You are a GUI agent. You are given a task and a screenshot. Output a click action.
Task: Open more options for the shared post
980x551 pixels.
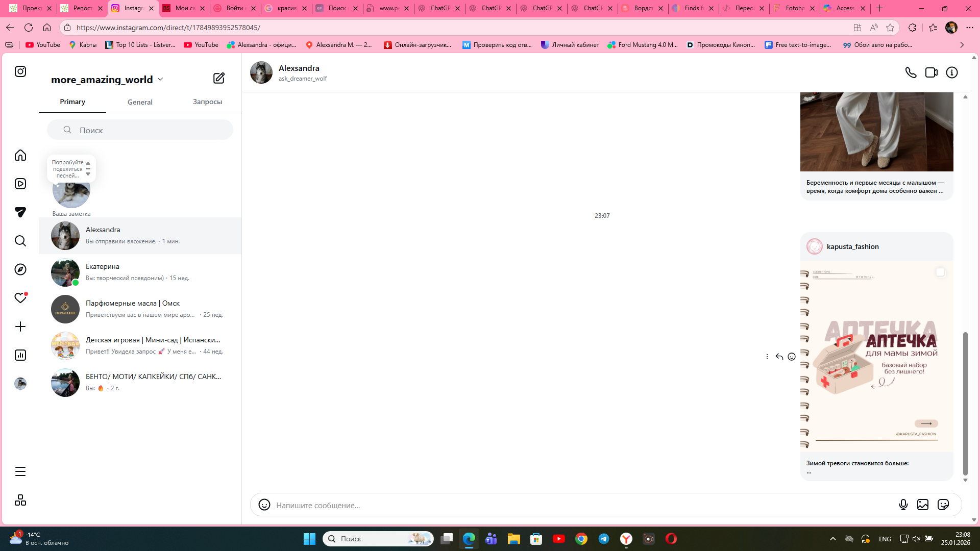[x=767, y=357]
